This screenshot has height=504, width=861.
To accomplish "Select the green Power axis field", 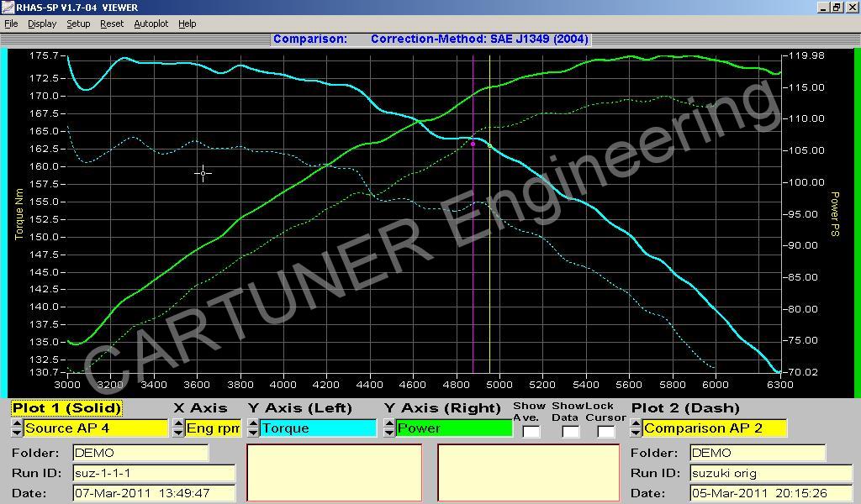I will point(454,428).
